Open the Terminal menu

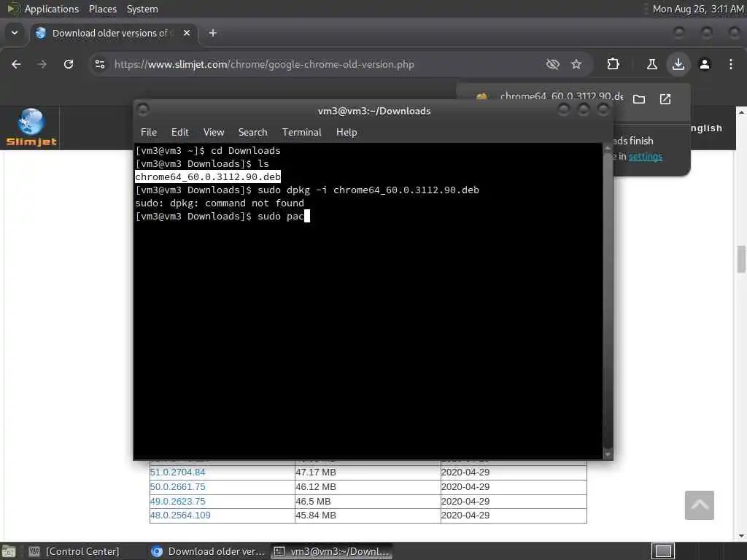(x=301, y=133)
